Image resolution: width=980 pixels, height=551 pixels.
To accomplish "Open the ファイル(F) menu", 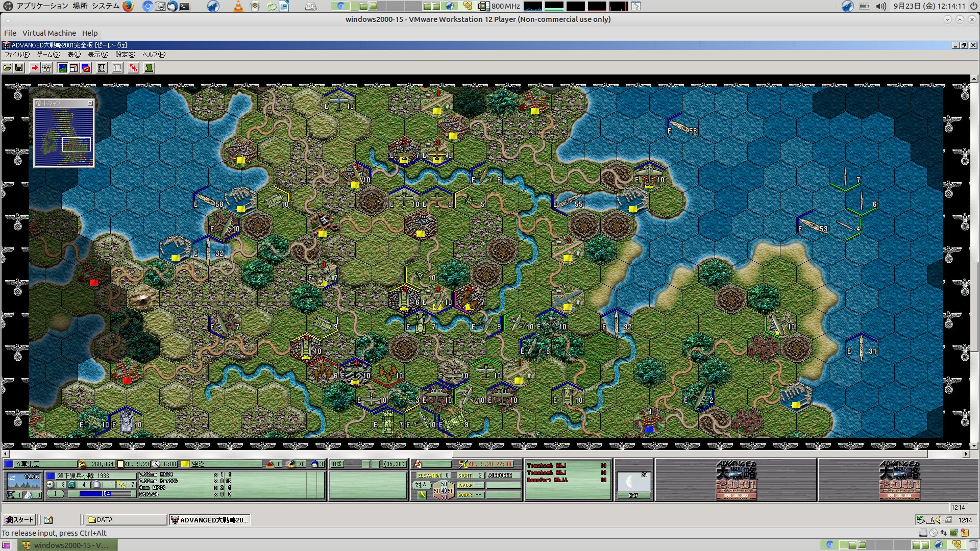I will (x=17, y=55).
